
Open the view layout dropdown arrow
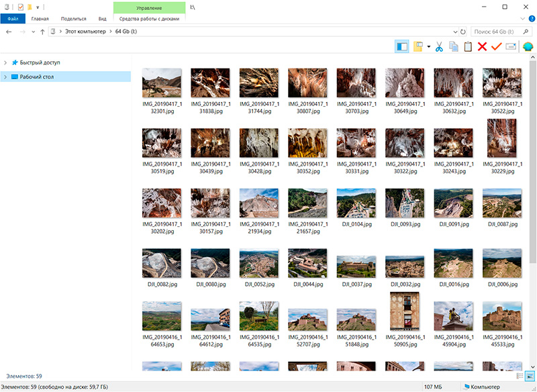(x=428, y=47)
